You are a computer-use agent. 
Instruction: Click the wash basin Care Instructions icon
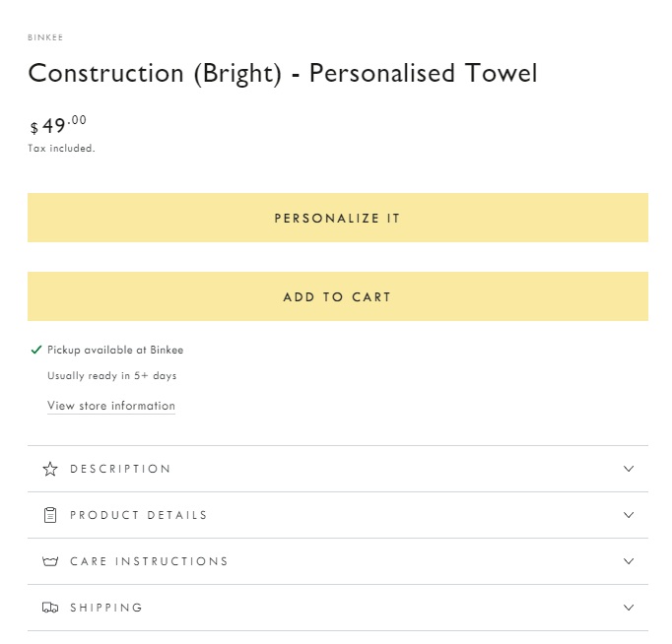pyautogui.click(x=50, y=561)
